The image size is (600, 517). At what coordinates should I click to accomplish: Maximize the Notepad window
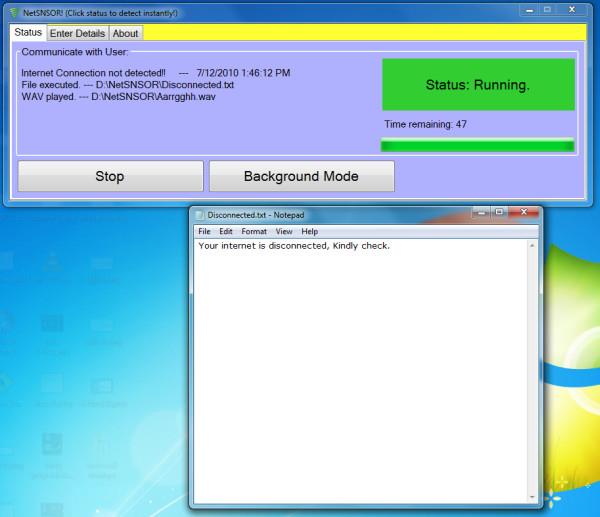click(x=498, y=213)
